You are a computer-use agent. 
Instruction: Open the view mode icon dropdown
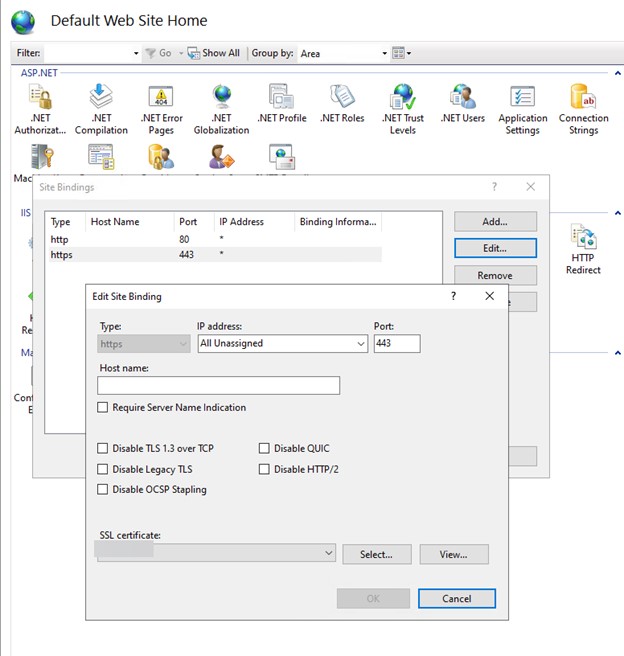tap(402, 53)
